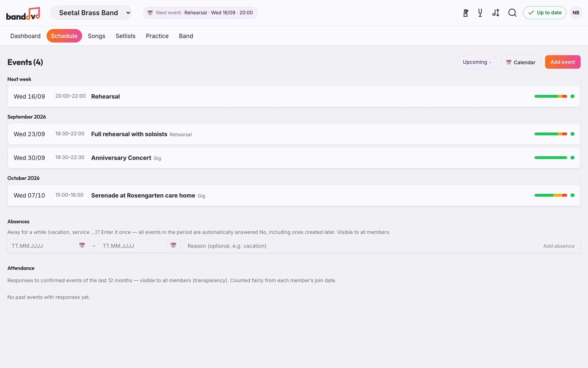Go to the Dashboard tab
The width and height of the screenshot is (588, 368).
pos(25,36)
